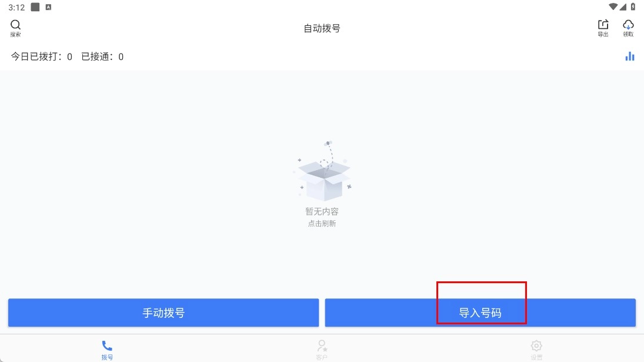Open the blue bar chart statistics icon

pos(630,57)
